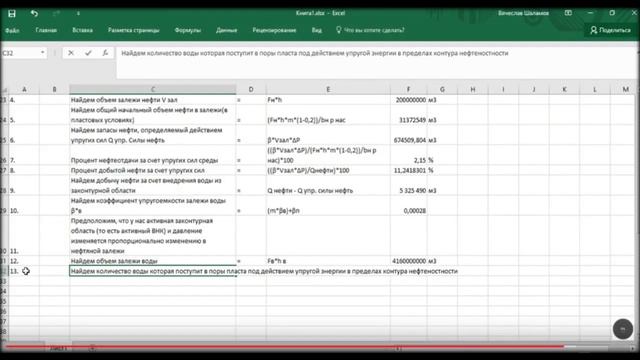Confirm the entry with the checkmark icon
Screen dimensions: 640x360
(x=88, y=53)
